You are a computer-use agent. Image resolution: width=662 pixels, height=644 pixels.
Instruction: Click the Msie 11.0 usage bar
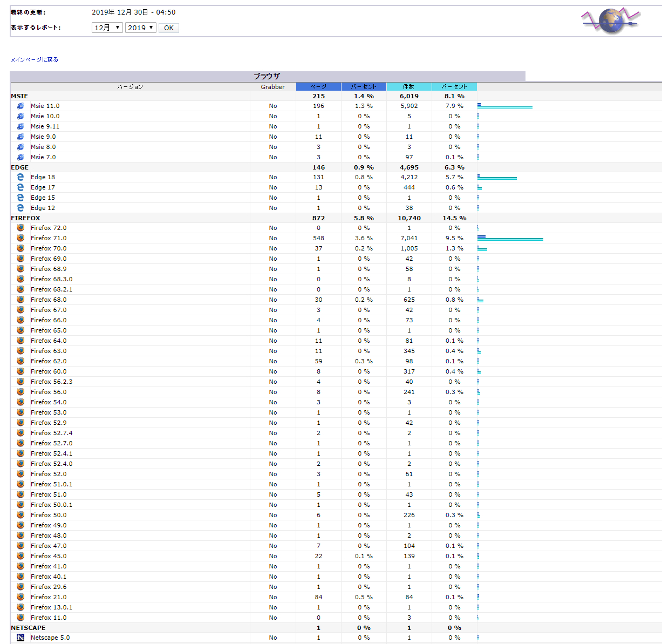(504, 106)
